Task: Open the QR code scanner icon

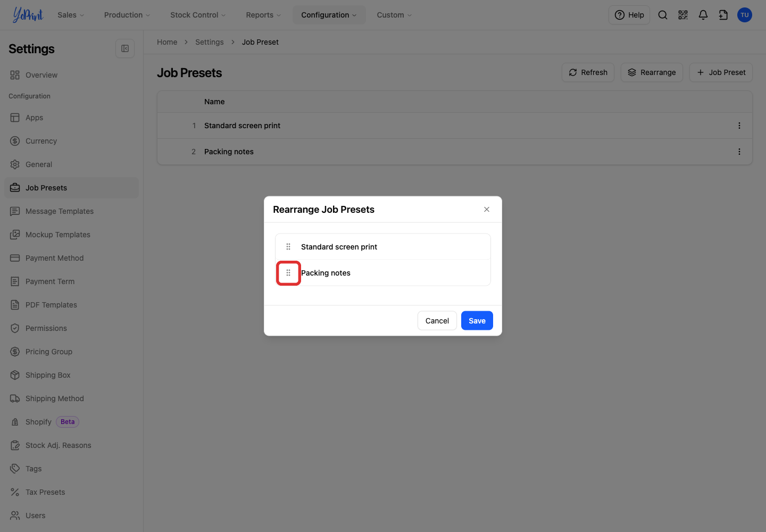Action: pos(683,15)
